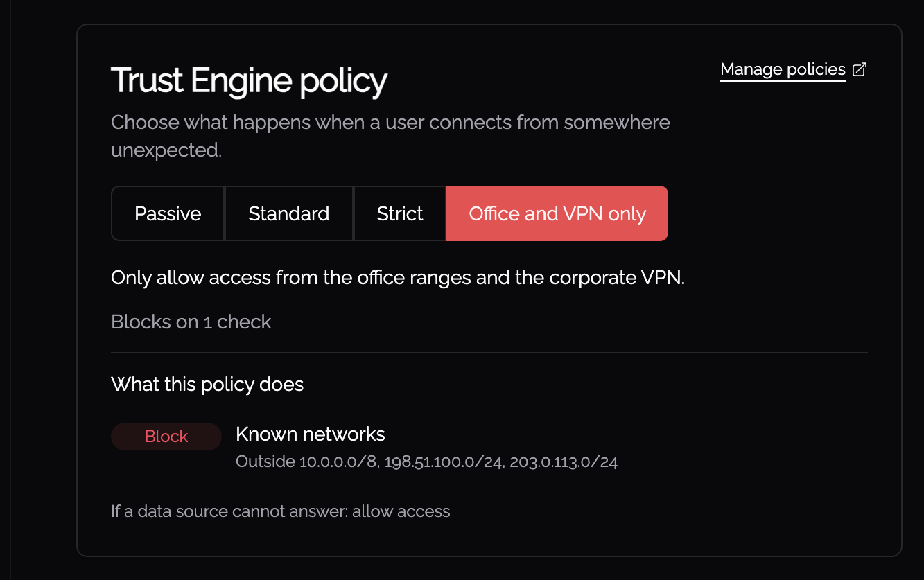Click the 'Trust Engine policy' heading
The width and height of the screenshot is (924, 580).
[249, 81]
